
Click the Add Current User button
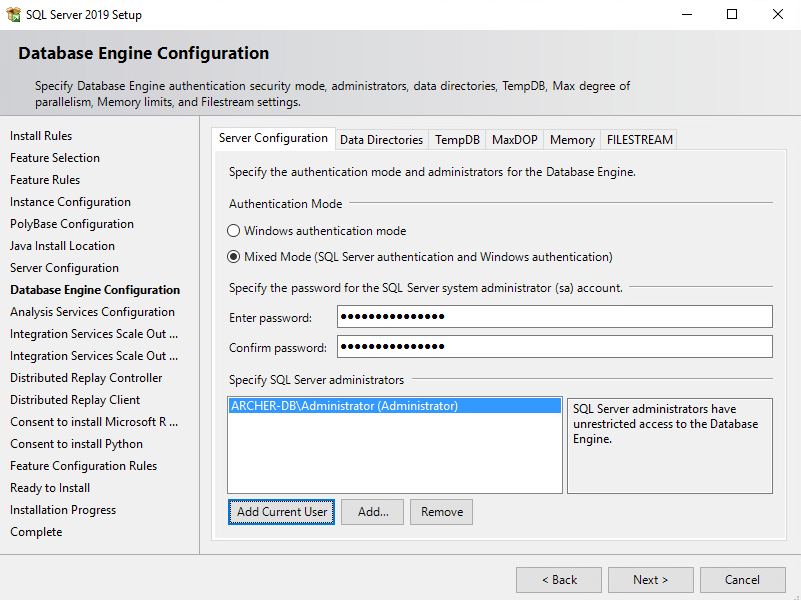tap(281, 512)
